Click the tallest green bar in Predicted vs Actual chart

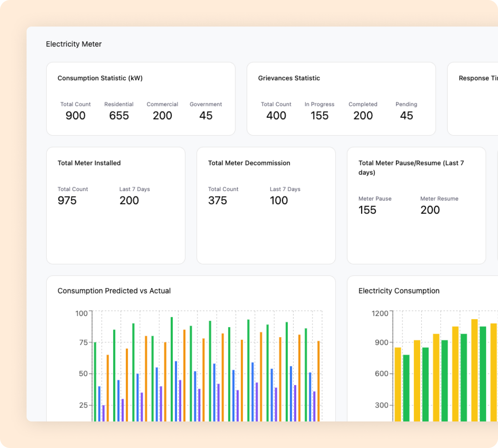[x=172, y=369]
